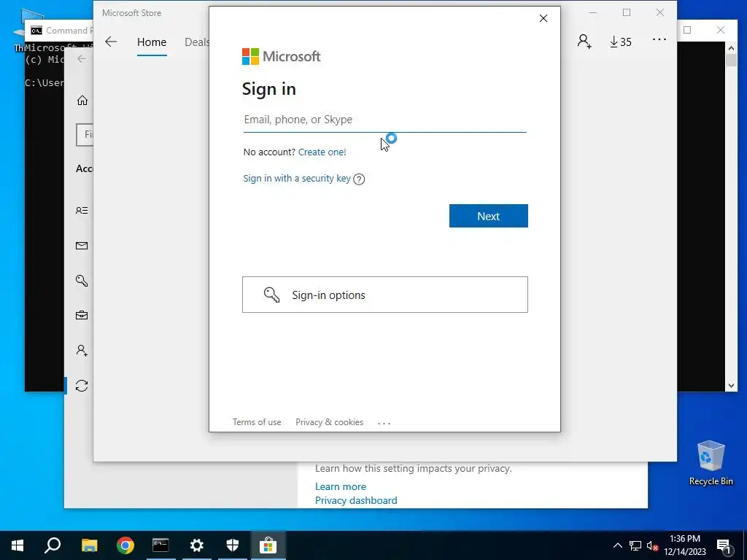Click the Settings back arrow
The height and width of the screenshot is (560, 747).
point(82,58)
